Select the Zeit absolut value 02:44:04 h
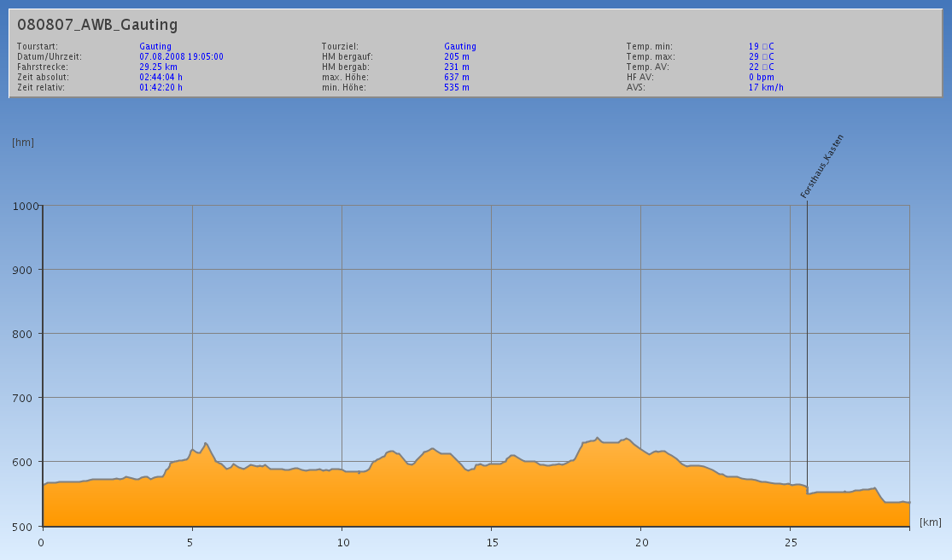This screenshot has height=560, width=952. point(161,77)
